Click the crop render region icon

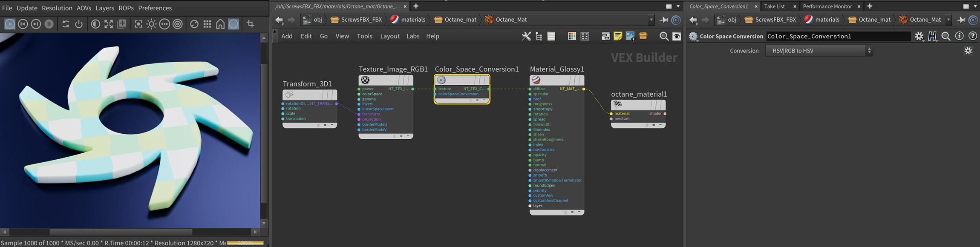[x=251, y=24]
